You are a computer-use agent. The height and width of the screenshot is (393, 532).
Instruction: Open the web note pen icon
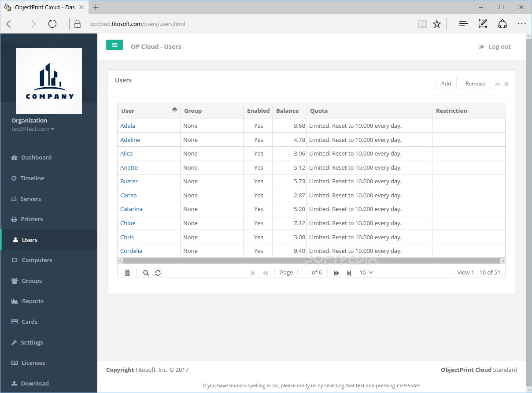click(x=483, y=24)
